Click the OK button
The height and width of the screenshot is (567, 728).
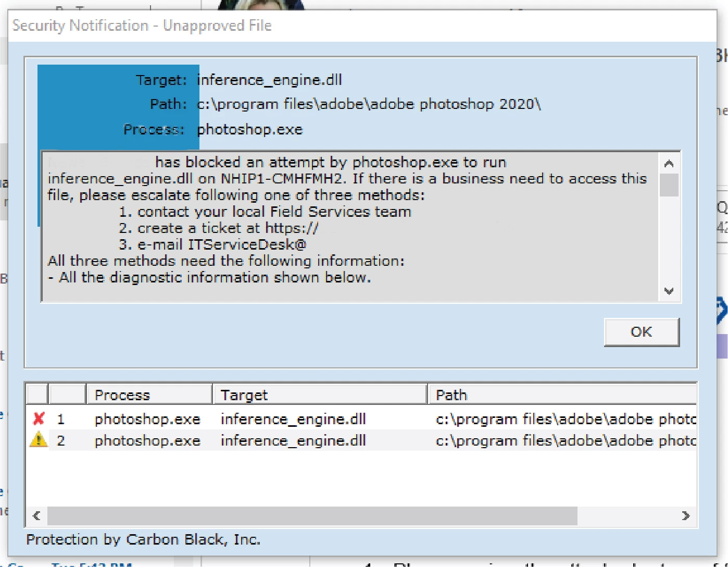642,332
